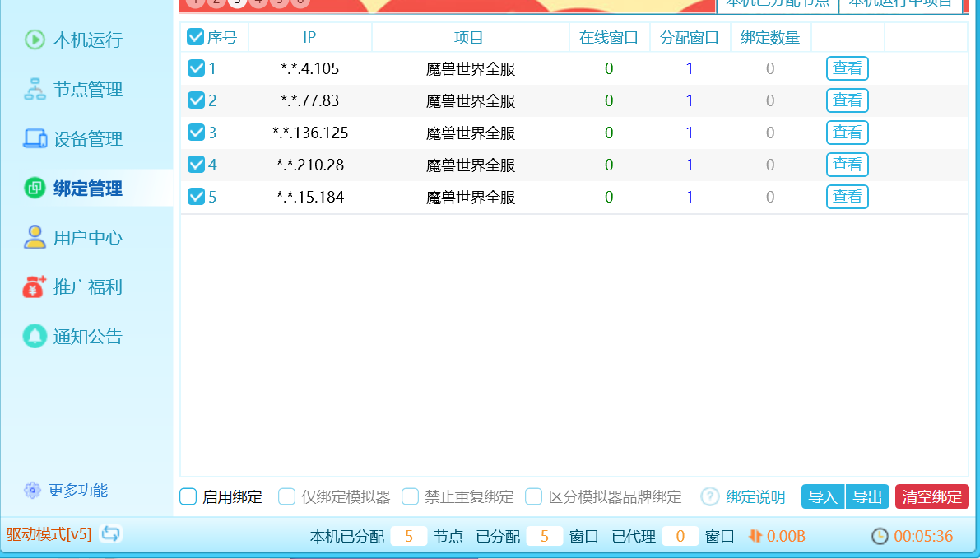Click the 通知公告 bell icon
This screenshot has height=559, width=980.
[35, 336]
